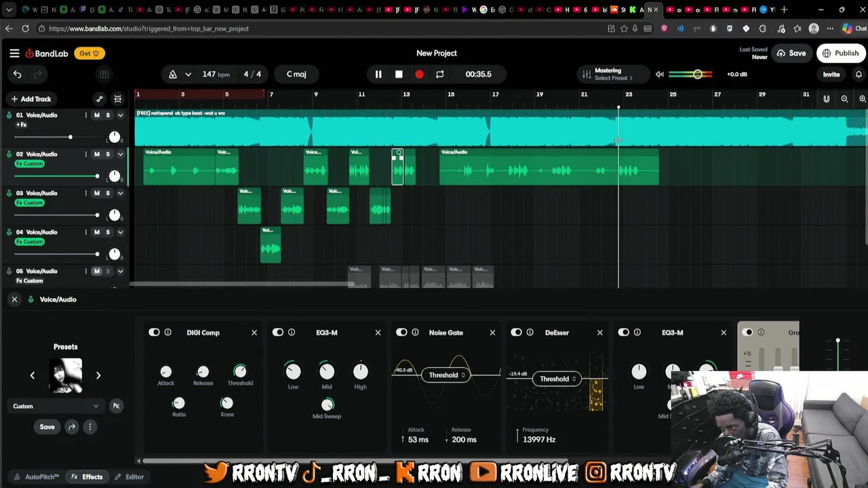Show DeEsser info icon
Screen dimensions: 868x488
point(530,332)
